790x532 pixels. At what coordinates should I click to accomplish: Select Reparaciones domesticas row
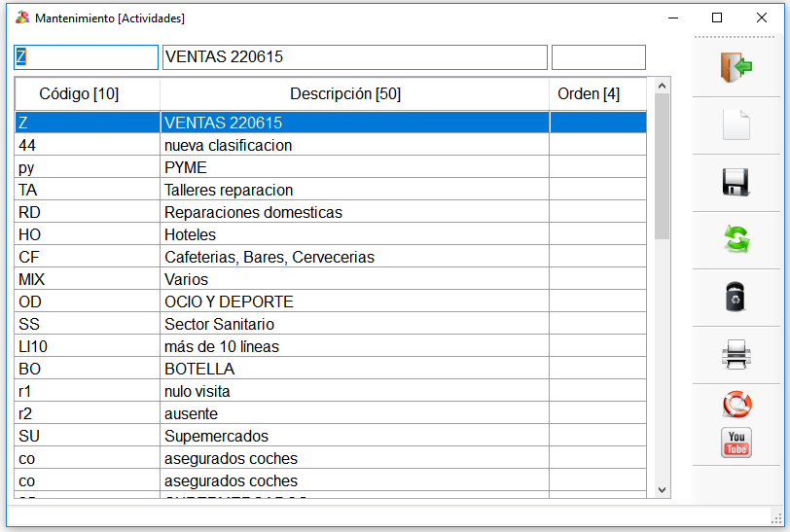click(x=331, y=212)
